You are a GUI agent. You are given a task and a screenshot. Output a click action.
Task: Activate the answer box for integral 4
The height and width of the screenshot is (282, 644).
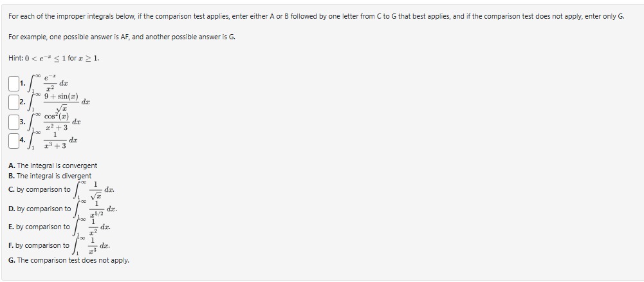point(14,141)
